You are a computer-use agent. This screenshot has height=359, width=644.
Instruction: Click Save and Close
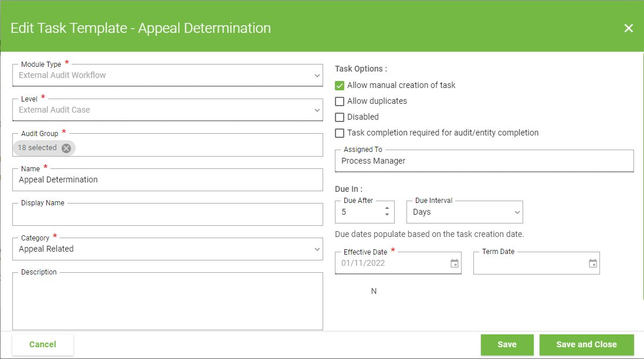point(587,344)
